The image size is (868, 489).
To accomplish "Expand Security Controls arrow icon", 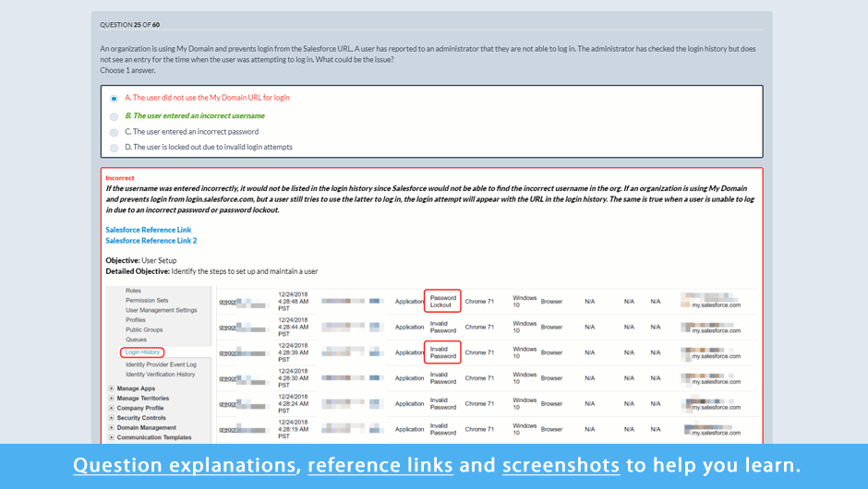I will (x=112, y=418).
